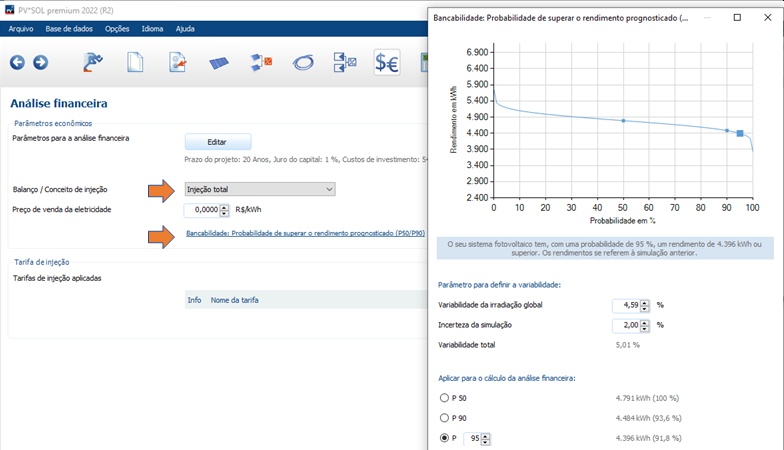Open the Bancabilidade P50/P90 link
Image resolution: width=784 pixels, height=450 pixels.
tap(305, 233)
